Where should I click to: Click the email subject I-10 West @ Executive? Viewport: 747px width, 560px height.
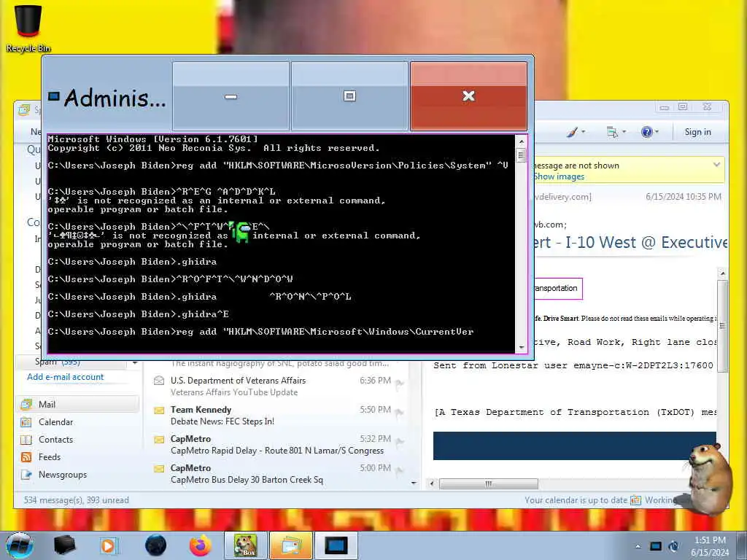(630, 242)
